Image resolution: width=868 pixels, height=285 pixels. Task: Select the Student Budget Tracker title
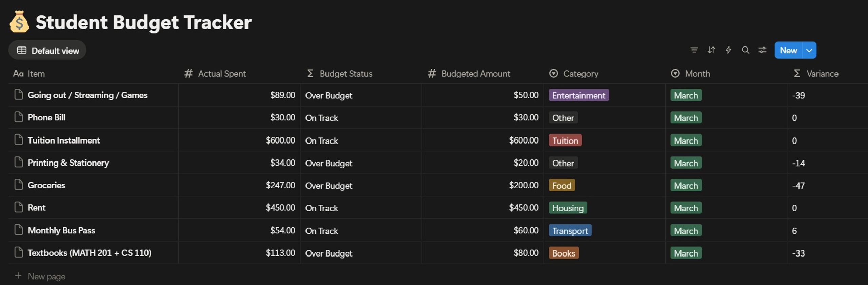click(143, 22)
